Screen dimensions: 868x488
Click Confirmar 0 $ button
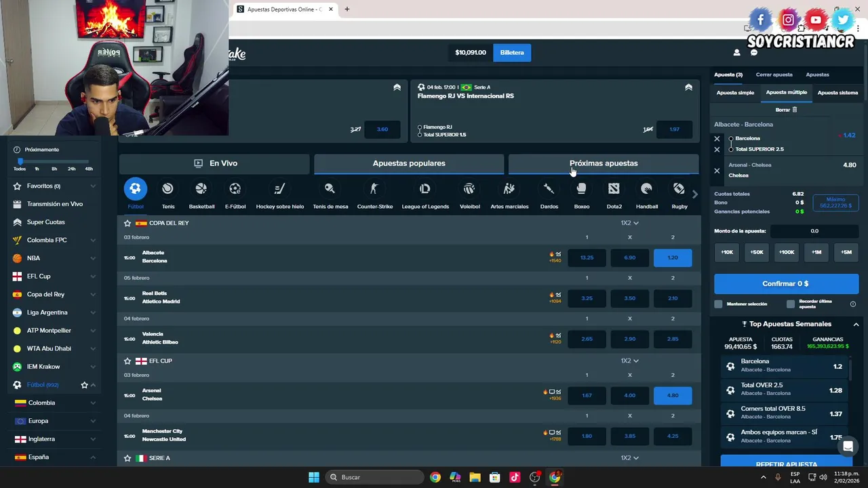786,284
